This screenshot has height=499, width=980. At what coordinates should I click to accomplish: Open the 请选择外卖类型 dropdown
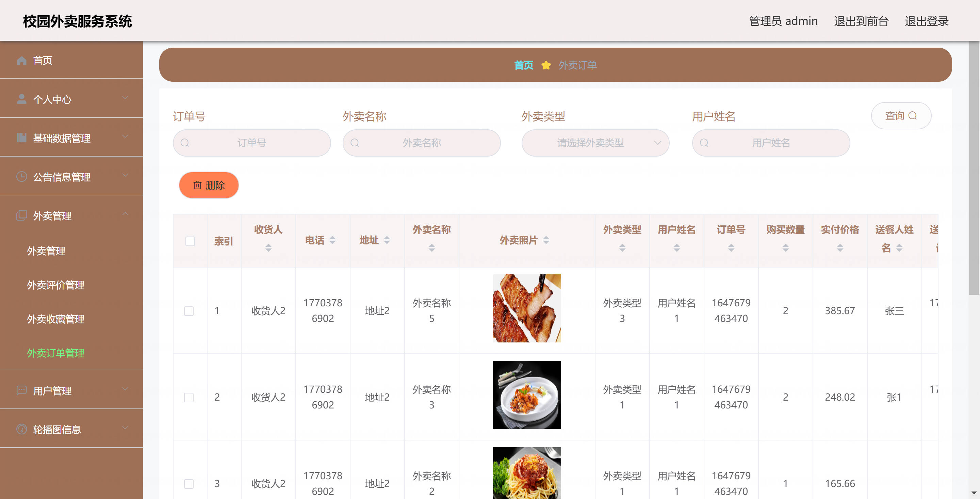pyautogui.click(x=595, y=143)
